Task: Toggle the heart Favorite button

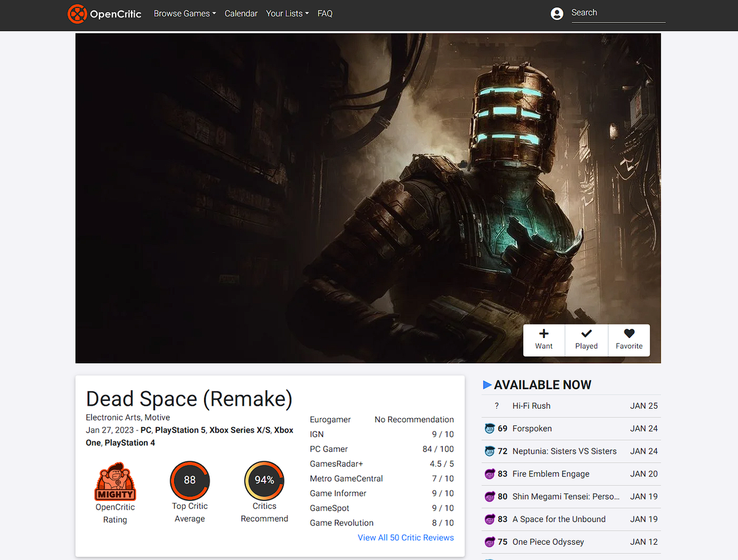Action: (x=629, y=339)
